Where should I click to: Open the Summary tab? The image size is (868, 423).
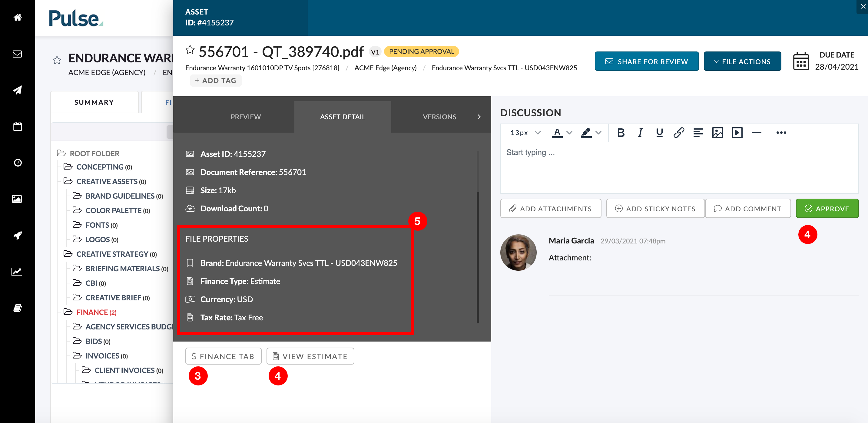[94, 102]
